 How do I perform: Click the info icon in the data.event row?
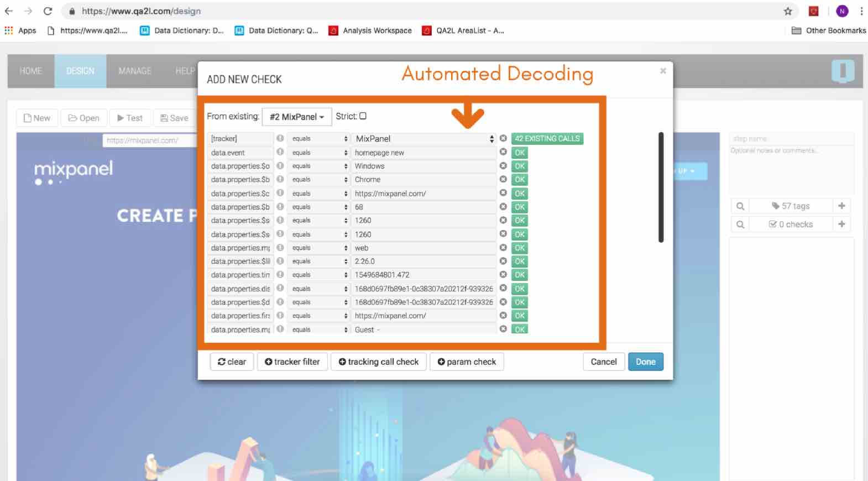coord(280,152)
